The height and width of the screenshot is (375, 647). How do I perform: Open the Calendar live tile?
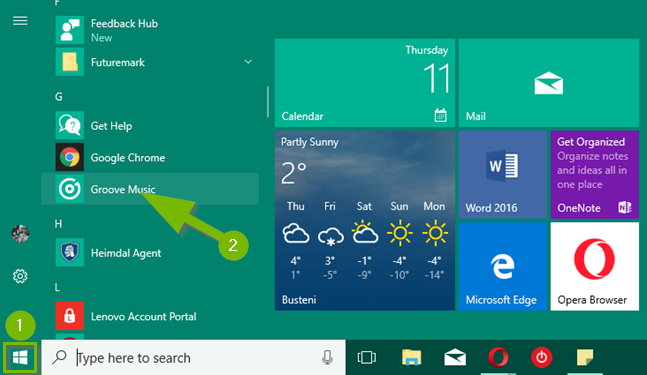coord(365,83)
